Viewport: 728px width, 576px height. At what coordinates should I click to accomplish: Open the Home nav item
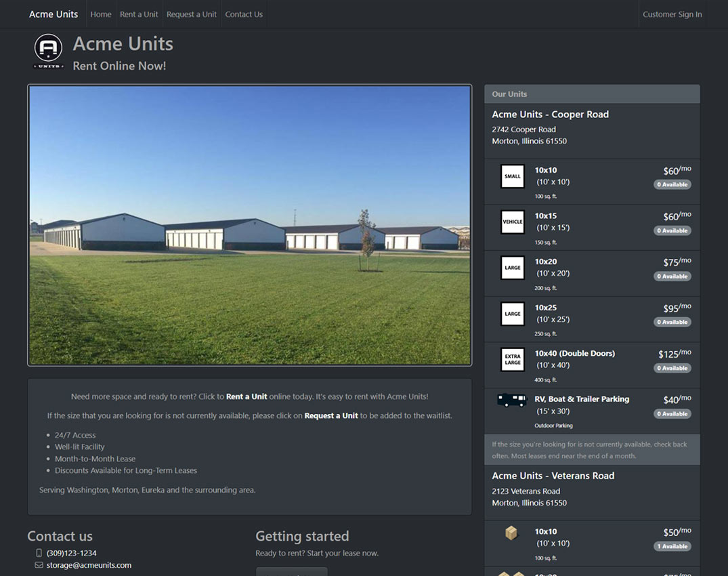pyautogui.click(x=101, y=14)
